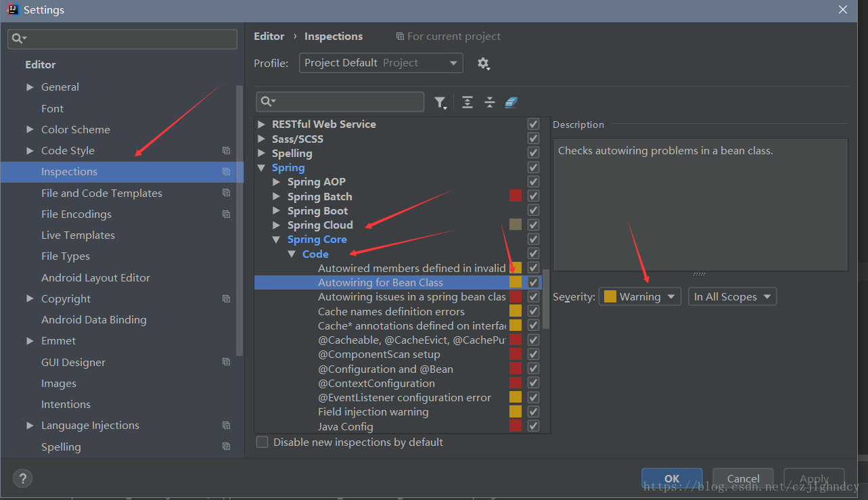Click the filter inspections funnel icon
Image resolution: width=868 pixels, height=500 pixels.
440,102
